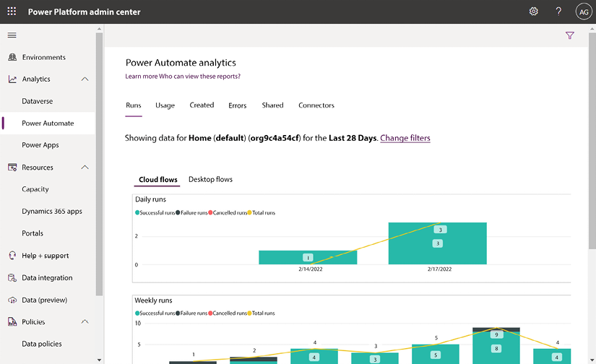The width and height of the screenshot is (596, 364).
Task: Click the Power Platform admin center title
Action: click(84, 12)
